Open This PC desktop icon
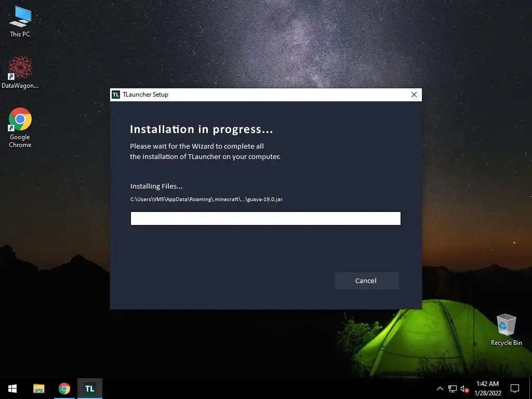 click(20, 22)
